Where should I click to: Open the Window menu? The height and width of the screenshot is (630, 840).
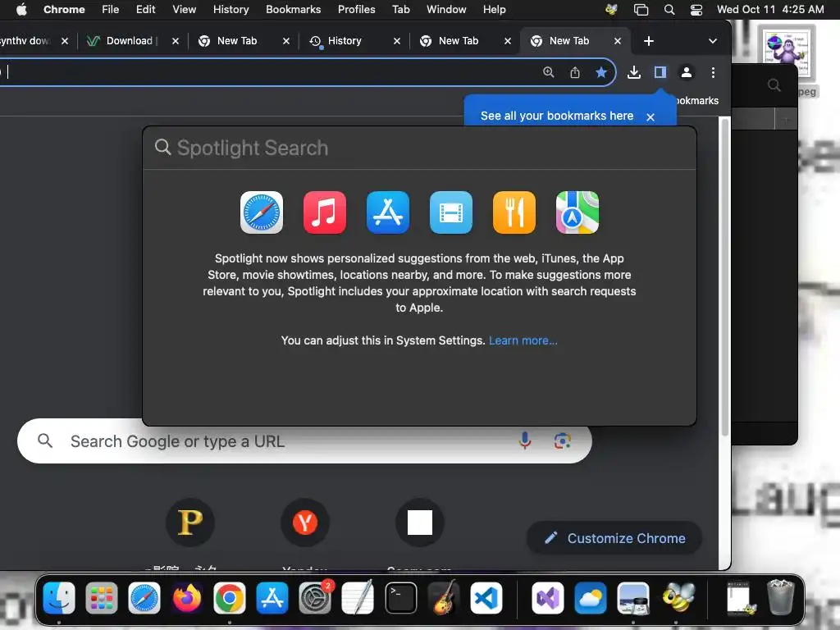[x=446, y=10]
